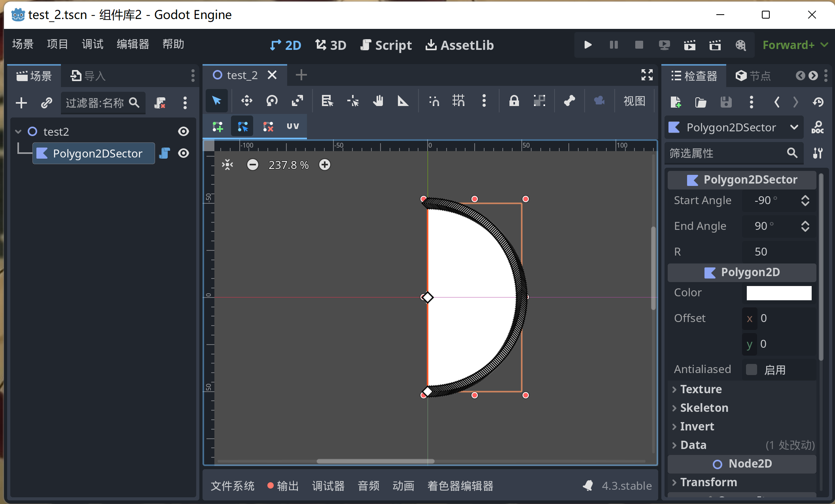Screen dimensions: 835x504
Task: Open Forward+ renderer dropdown
Action: [795, 45]
